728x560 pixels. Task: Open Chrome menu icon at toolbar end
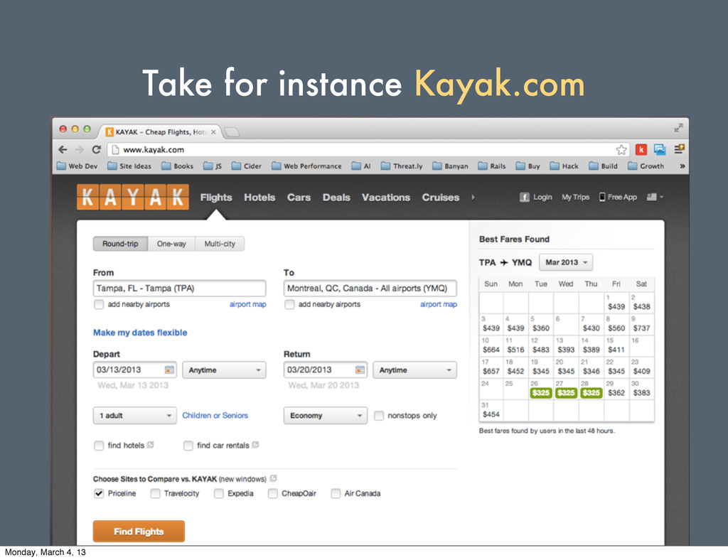(679, 149)
